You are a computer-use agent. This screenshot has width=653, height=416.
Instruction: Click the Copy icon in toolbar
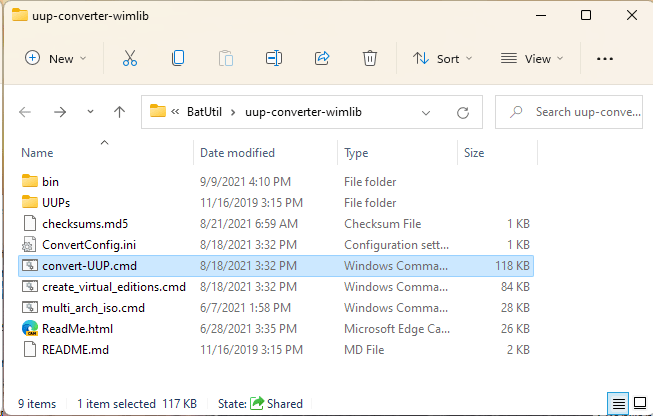178,58
